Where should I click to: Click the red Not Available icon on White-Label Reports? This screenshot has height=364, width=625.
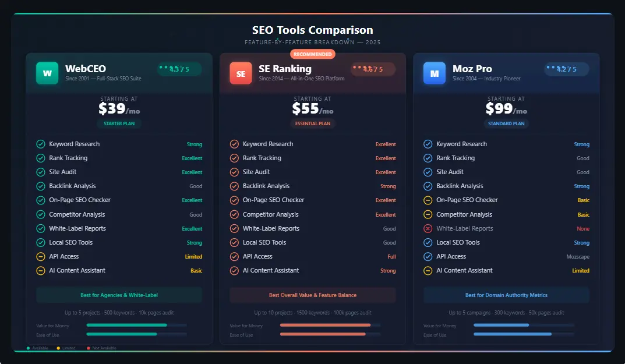427,228
